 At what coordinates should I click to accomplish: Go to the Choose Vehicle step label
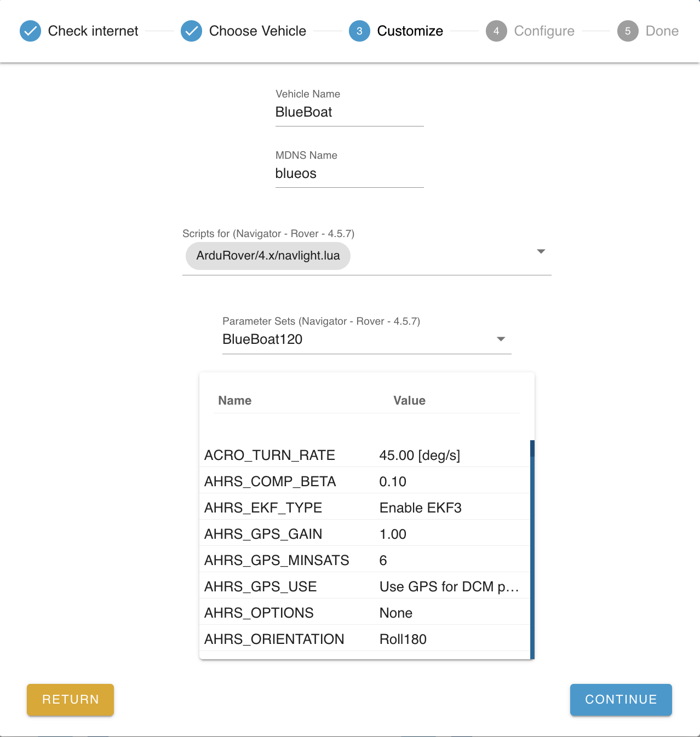[x=257, y=31]
